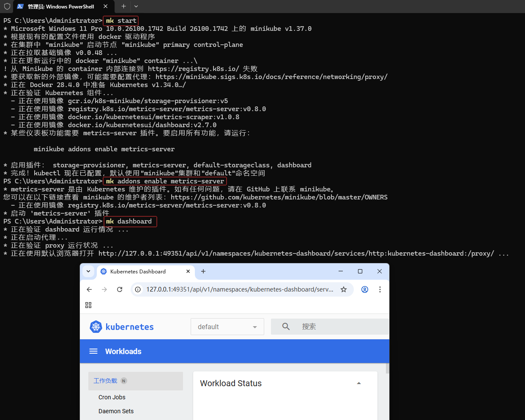Click the github OWNERS URL in terminal
This screenshot has height=420, width=525.
279,197
